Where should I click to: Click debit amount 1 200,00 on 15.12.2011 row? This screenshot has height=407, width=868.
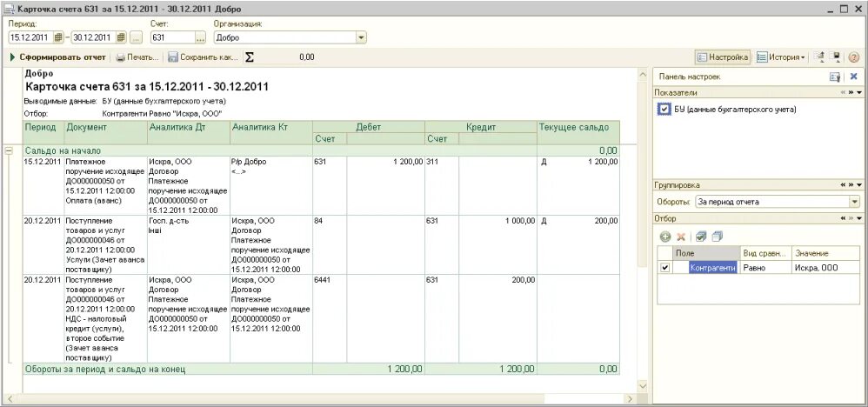tap(386, 162)
